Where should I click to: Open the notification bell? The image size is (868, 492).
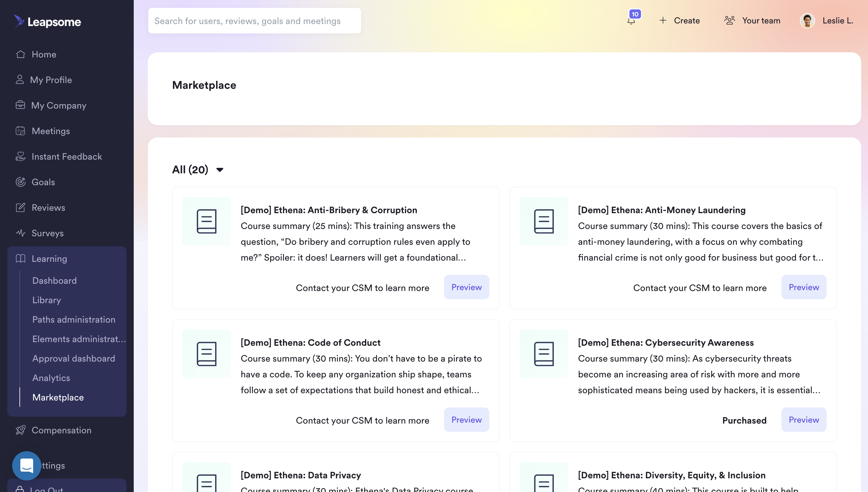[631, 20]
